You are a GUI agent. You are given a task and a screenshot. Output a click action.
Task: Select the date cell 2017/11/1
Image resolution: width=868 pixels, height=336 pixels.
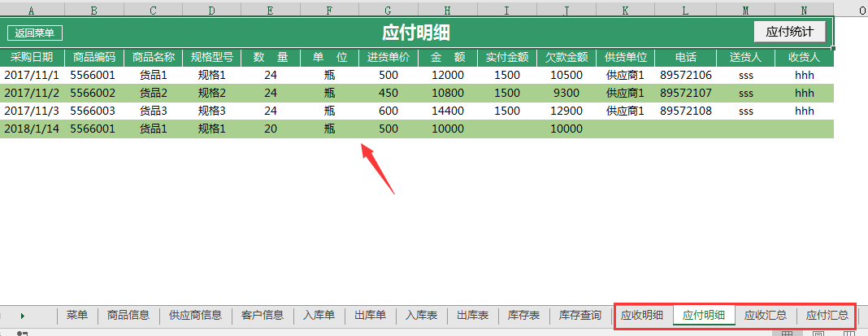click(x=32, y=76)
